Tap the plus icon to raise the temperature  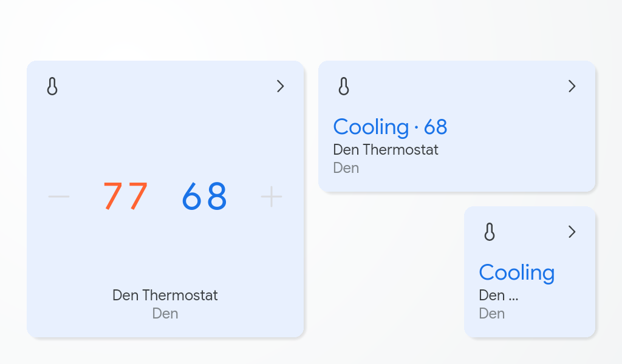tap(272, 196)
